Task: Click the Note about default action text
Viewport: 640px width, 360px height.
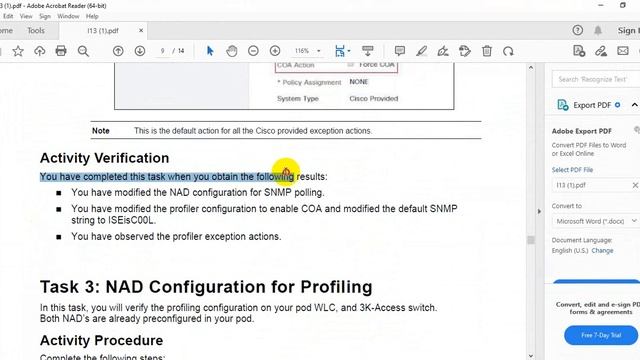Action: 253,131
